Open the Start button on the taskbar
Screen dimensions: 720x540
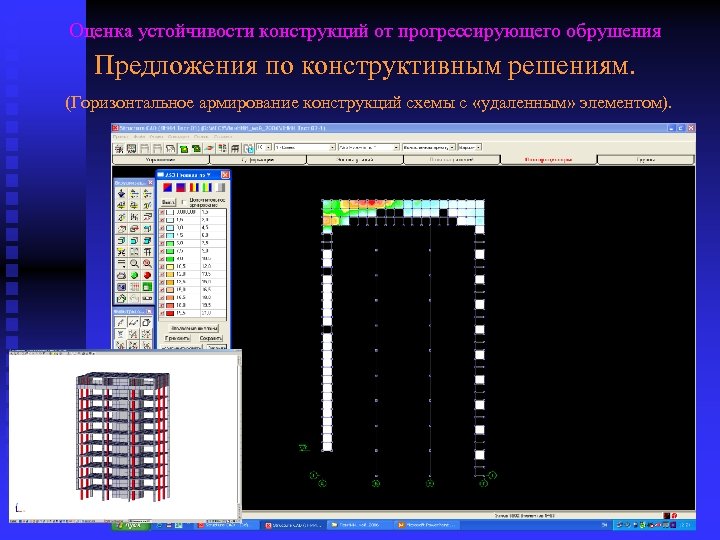pos(130,525)
